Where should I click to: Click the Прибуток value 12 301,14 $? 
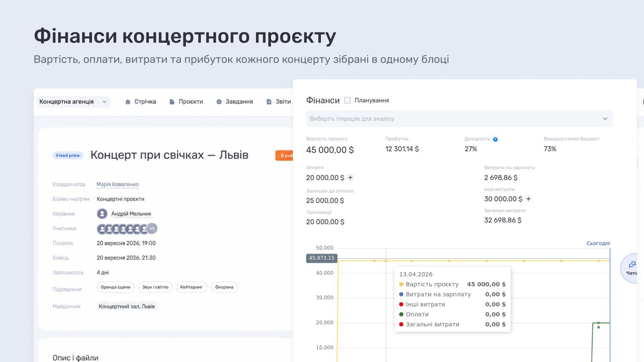[x=402, y=149]
